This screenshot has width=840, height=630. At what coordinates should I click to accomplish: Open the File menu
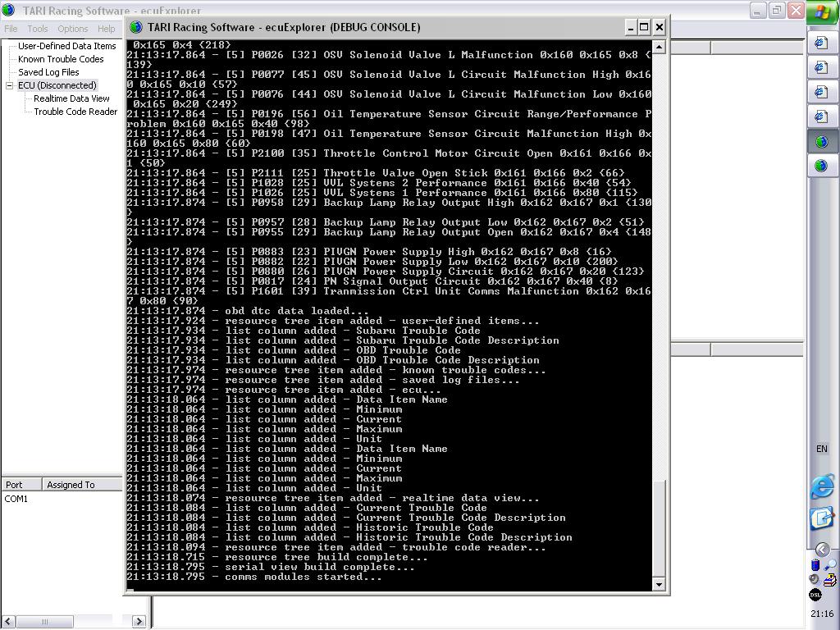coord(11,29)
